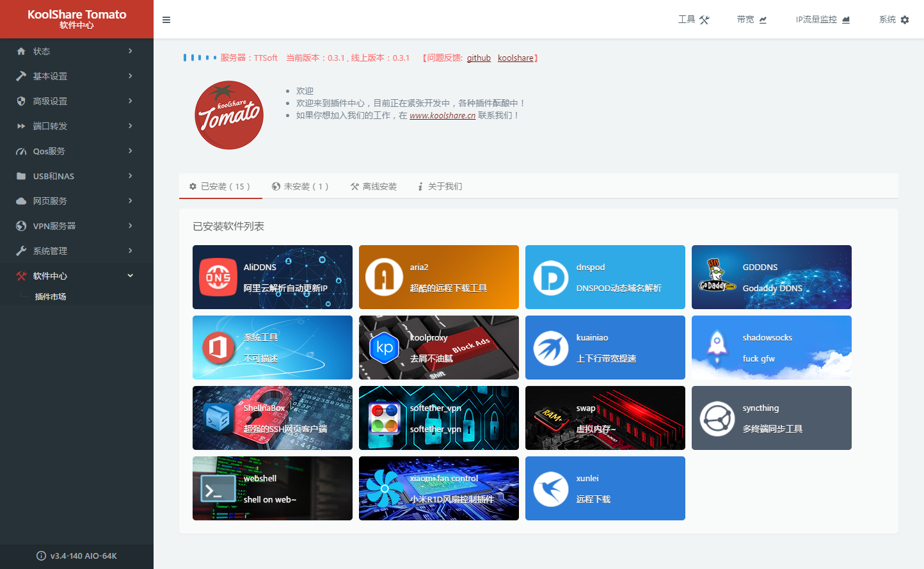Open the 系统 gear menu

click(893, 20)
